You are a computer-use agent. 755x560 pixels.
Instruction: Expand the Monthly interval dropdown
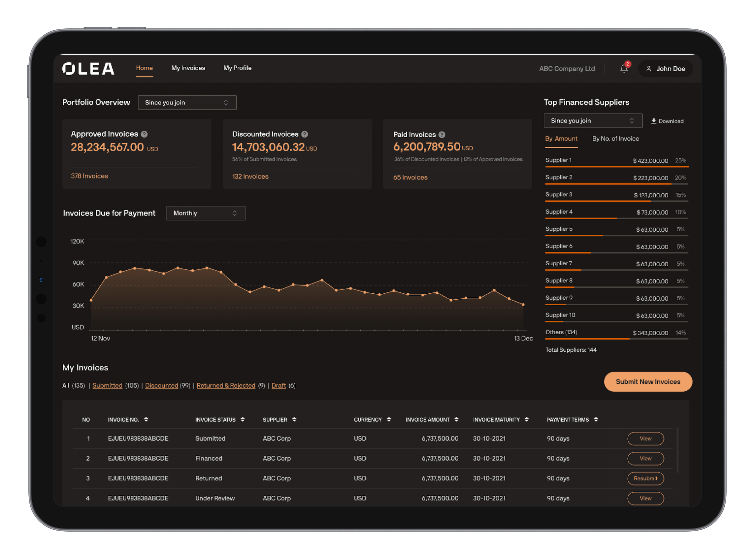click(x=206, y=213)
